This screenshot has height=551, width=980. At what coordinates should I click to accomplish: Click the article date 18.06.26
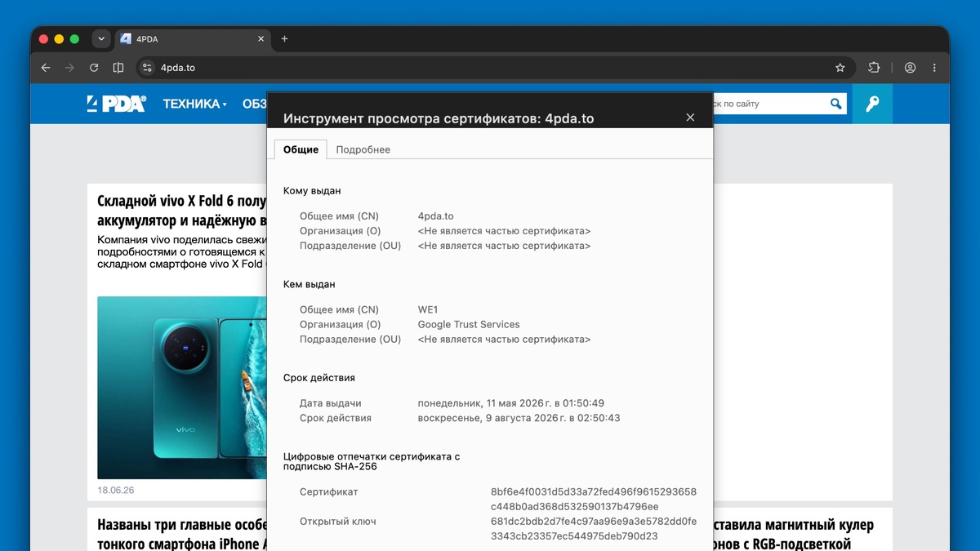point(116,491)
